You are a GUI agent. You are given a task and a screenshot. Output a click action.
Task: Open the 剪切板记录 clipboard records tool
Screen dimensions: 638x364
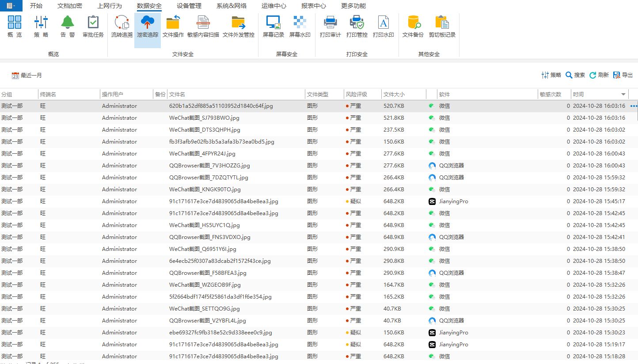point(442,27)
